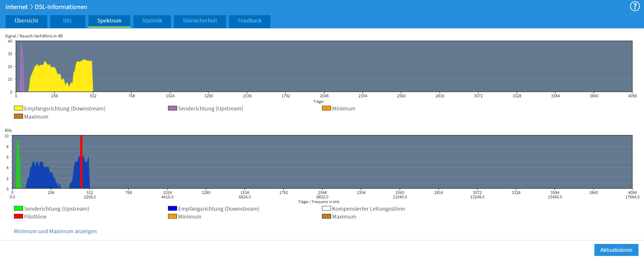
Task: Click 'Senderichtung (Upstream)' label in Bits legend
Action: (x=57, y=209)
